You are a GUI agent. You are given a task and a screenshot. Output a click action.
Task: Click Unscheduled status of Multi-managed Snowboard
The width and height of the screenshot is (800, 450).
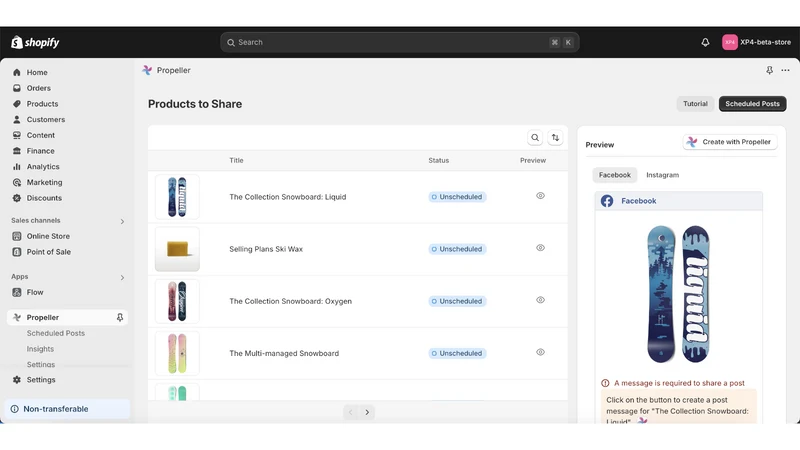click(x=457, y=353)
